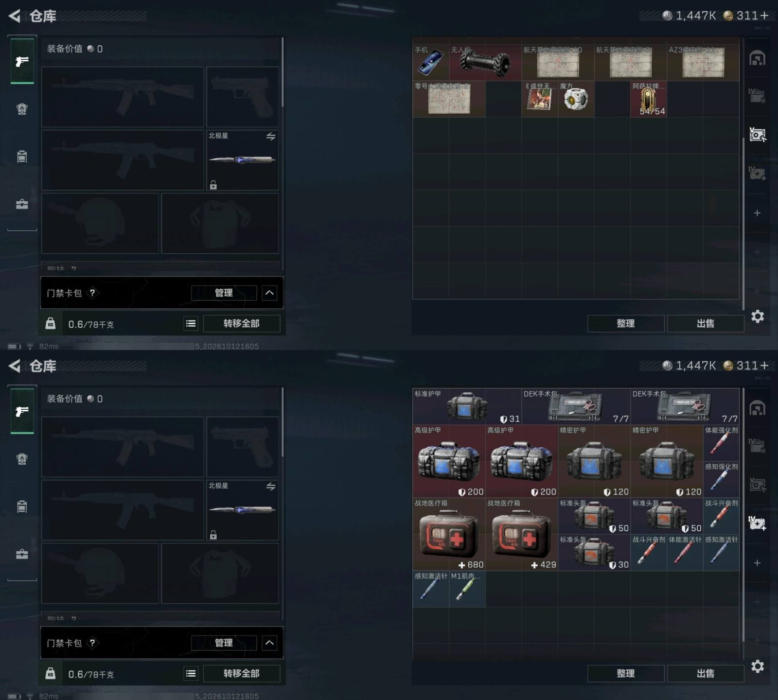Screen dimensions: 778x700
Task: Select the weapons loadout tab icon
Action: (22, 61)
